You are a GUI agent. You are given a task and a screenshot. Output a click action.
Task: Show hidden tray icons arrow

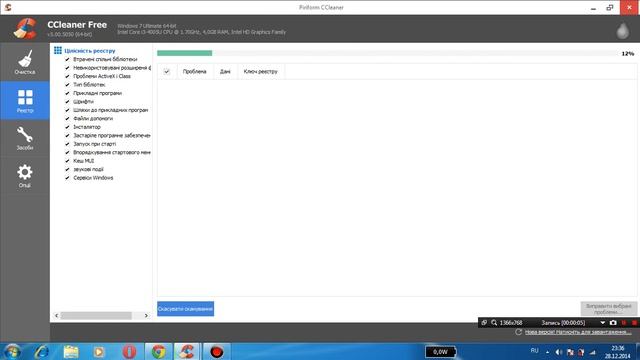547,352
